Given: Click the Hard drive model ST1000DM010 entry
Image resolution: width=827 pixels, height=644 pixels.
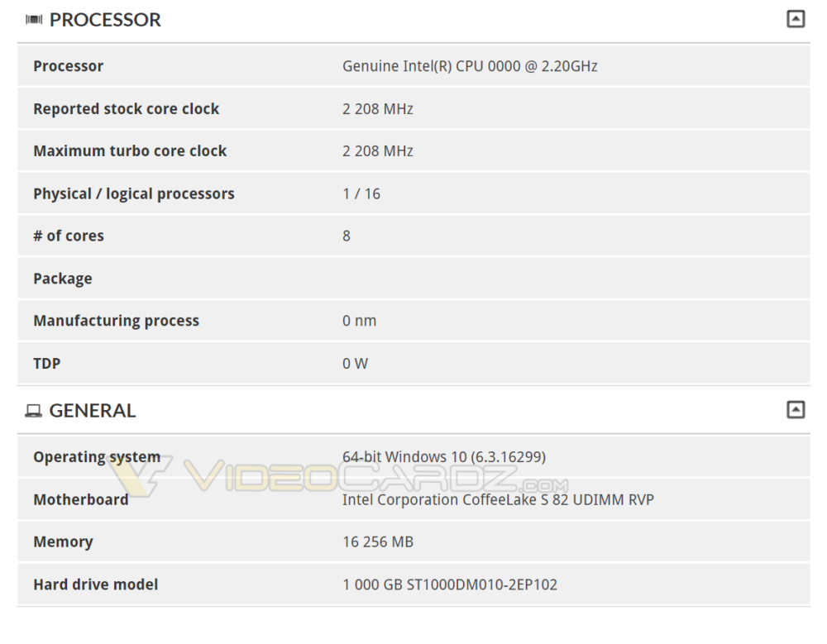Looking at the screenshot, I should point(451,584).
